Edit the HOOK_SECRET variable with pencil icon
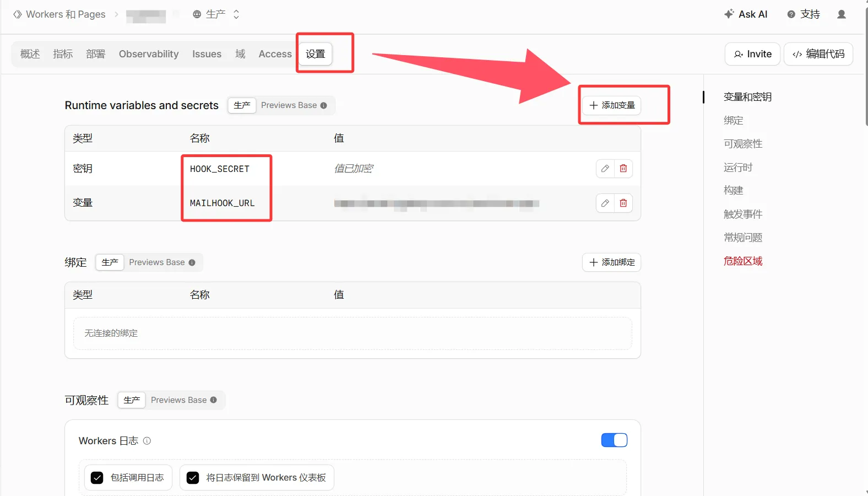The image size is (868, 496). [x=605, y=169]
